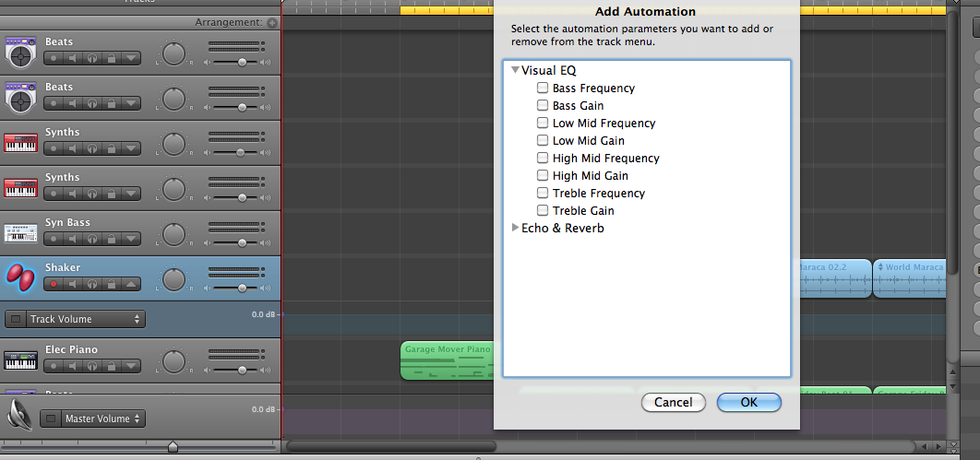Mute the Syn Bass track

(x=73, y=239)
